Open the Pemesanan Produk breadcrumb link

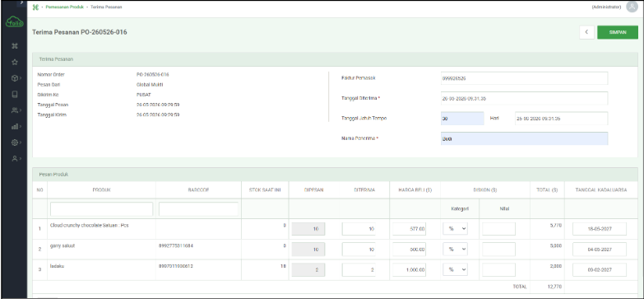65,7
